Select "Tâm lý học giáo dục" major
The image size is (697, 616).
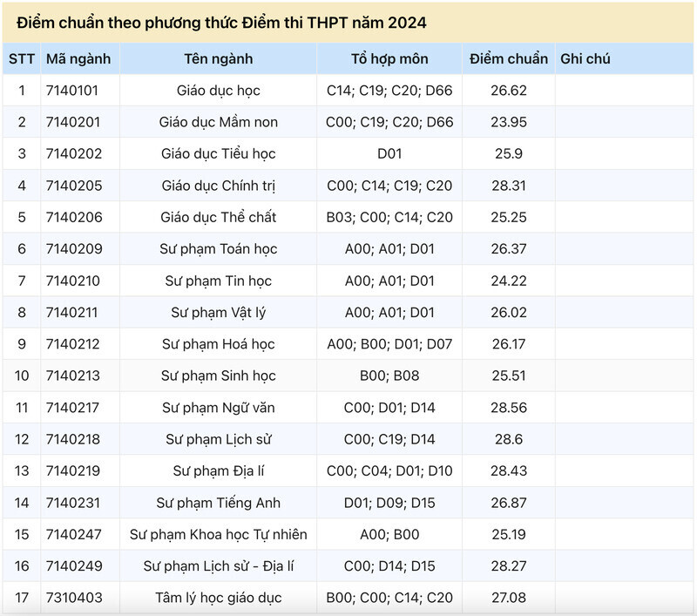[x=218, y=598]
